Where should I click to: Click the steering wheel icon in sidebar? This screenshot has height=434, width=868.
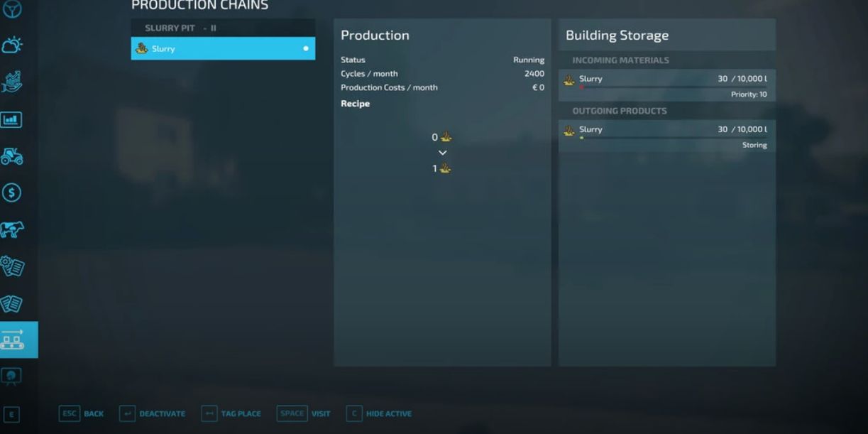point(12,9)
